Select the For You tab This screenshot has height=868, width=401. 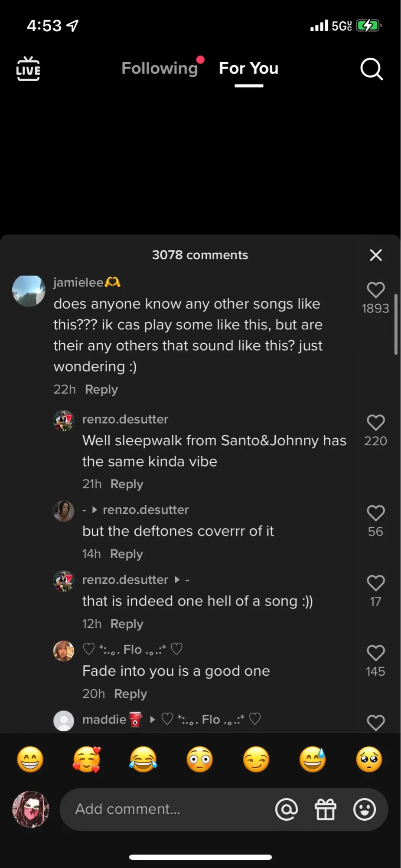point(248,68)
